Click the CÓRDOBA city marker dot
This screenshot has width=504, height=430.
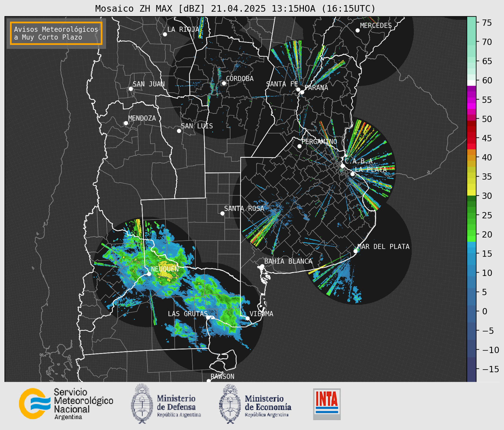point(224,83)
